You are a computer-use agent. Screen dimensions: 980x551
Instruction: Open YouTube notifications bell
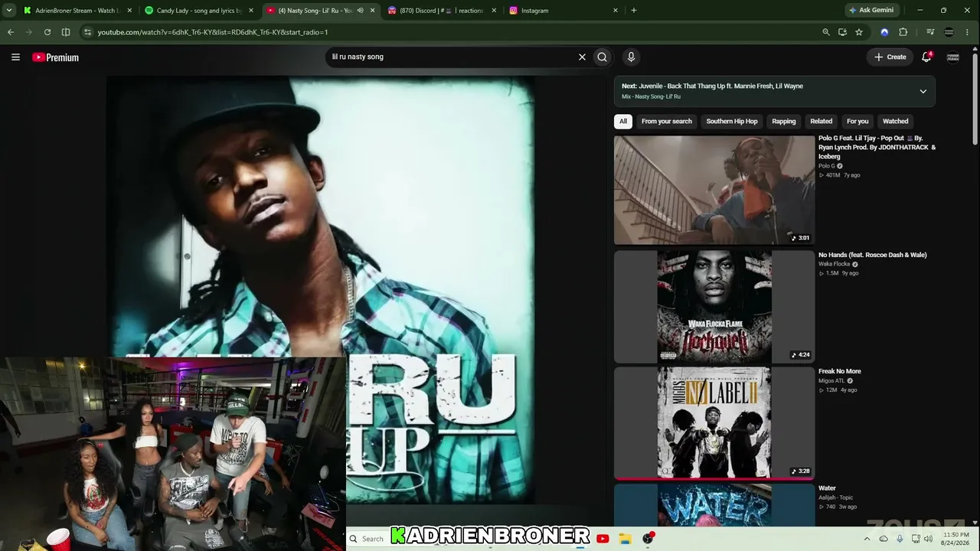pyautogui.click(x=926, y=57)
